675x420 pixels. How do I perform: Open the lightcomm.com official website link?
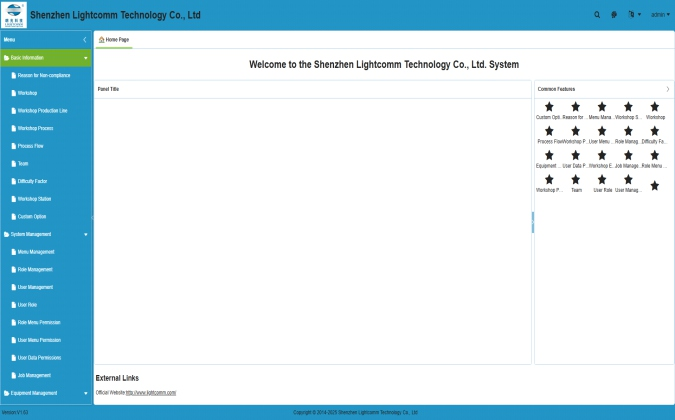click(x=151, y=392)
